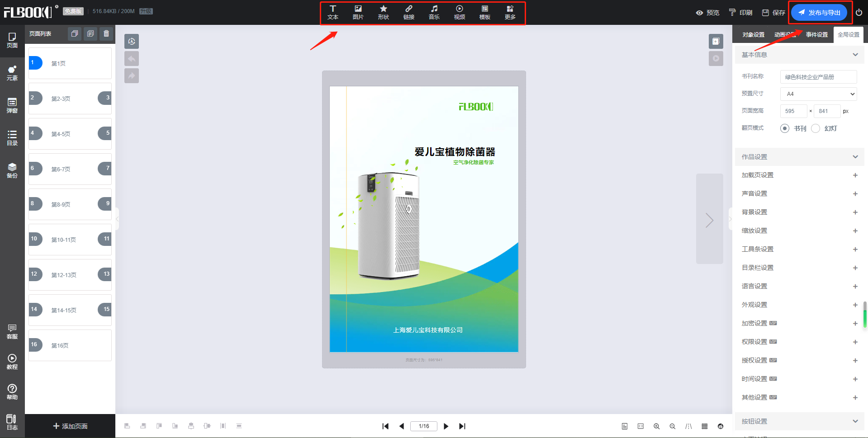Click the 升级 upgrade badge
The width and height of the screenshot is (868, 438).
click(x=146, y=11)
